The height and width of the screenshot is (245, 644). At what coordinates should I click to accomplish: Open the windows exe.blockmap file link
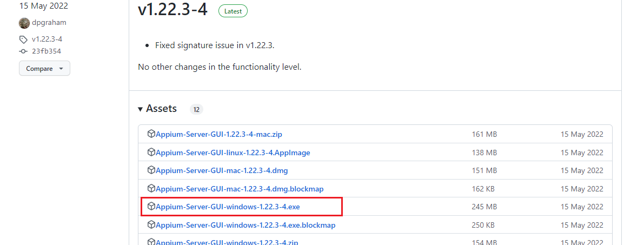(245, 225)
